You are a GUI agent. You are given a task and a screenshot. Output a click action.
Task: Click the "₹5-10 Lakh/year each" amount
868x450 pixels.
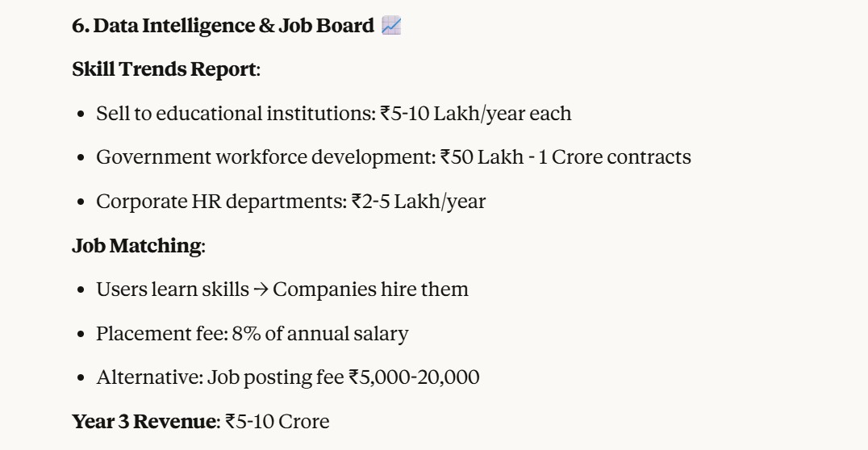point(476,114)
